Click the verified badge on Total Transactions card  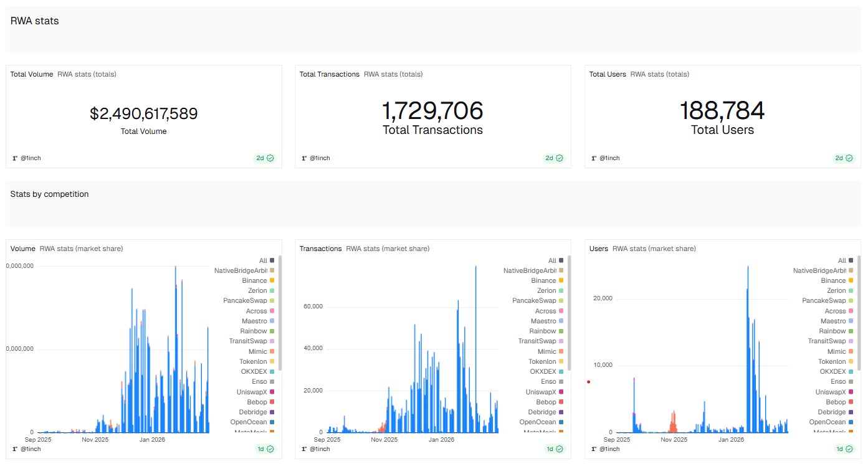560,158
